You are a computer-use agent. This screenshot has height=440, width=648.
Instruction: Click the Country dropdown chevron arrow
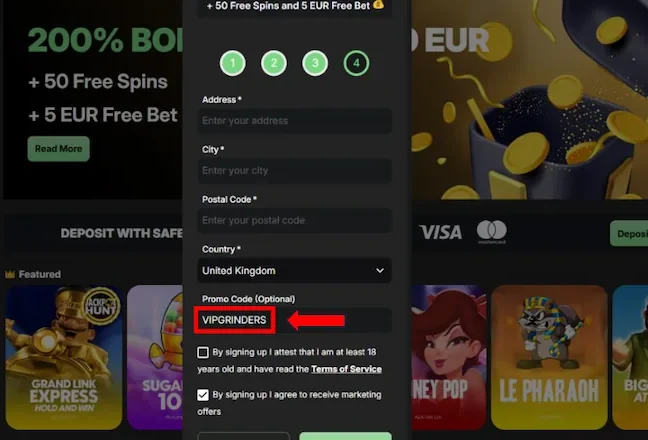tap(380, 271)
